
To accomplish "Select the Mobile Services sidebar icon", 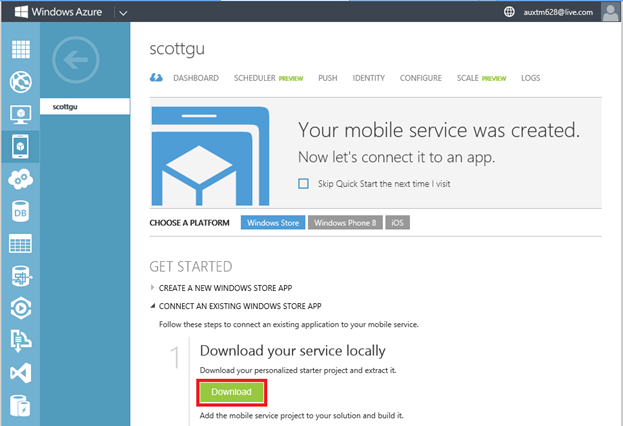I will tap(20, 146).
